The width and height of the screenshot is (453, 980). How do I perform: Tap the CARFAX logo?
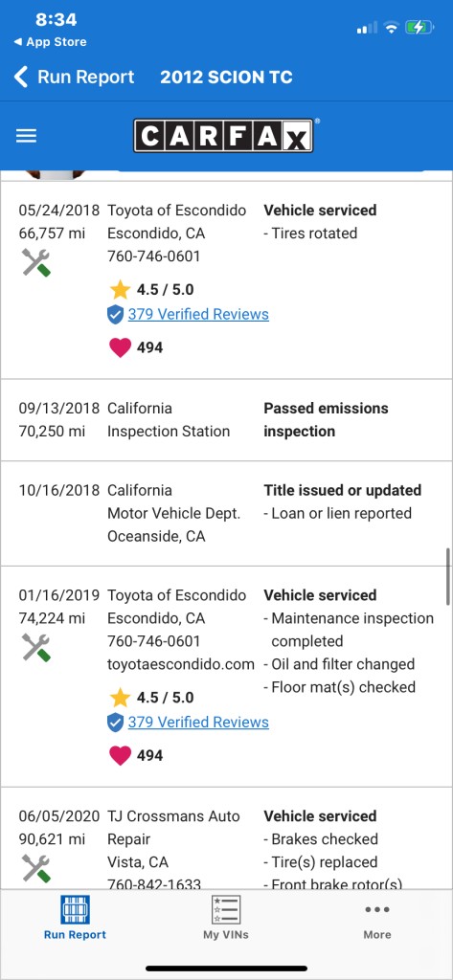(223, 136)
